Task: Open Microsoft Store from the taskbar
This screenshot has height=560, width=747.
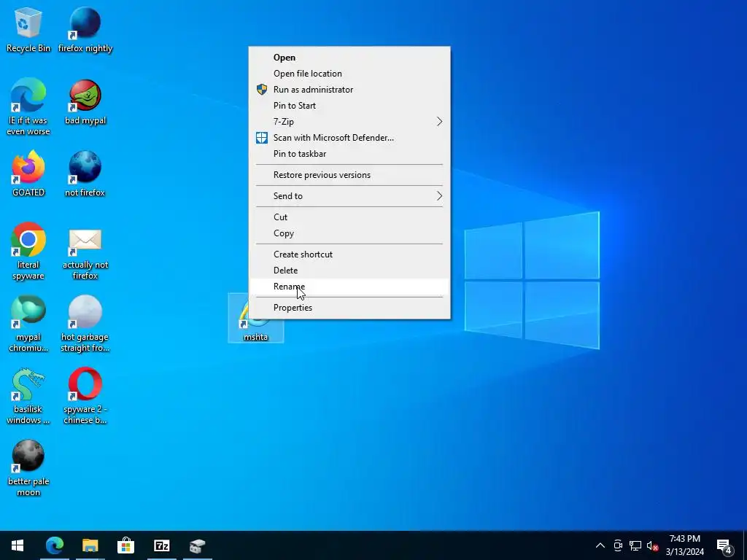Action: click(125, 545)
